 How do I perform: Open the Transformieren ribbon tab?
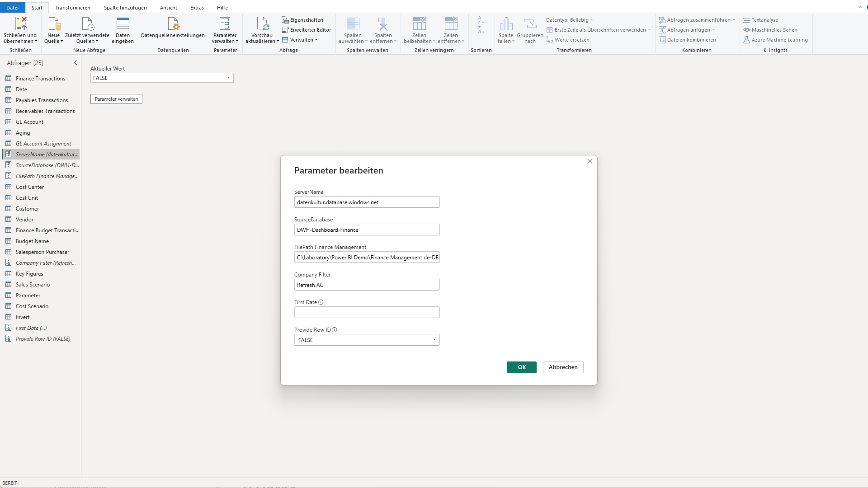coord(72,7)
